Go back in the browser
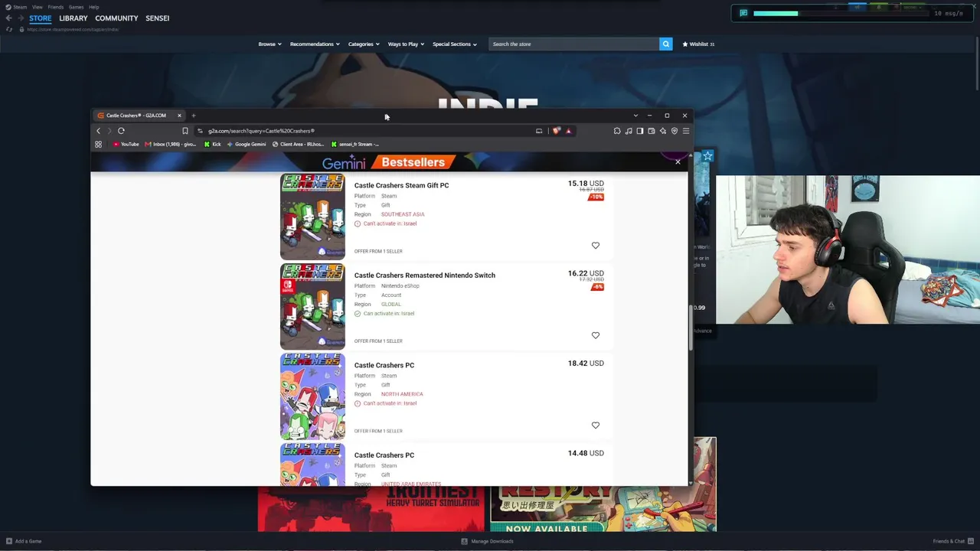Image resolution: width=980 pixels, height=551 pixels. pos(98,131)
